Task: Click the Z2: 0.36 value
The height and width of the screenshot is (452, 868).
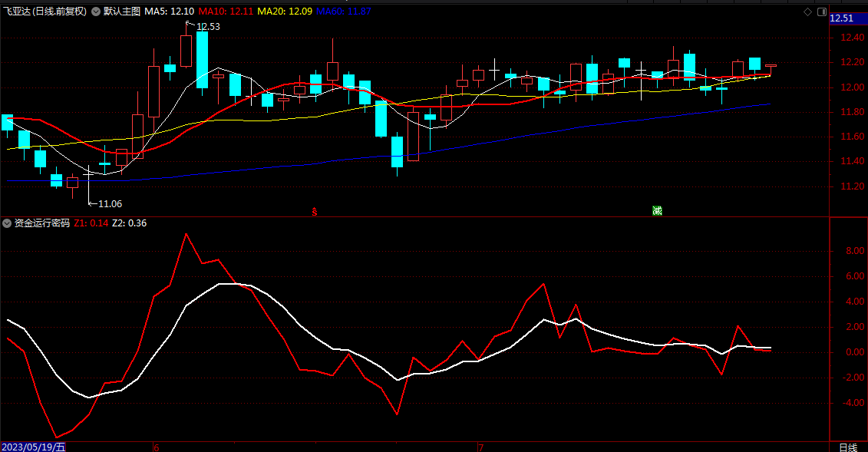Action: tap(130, 223)
